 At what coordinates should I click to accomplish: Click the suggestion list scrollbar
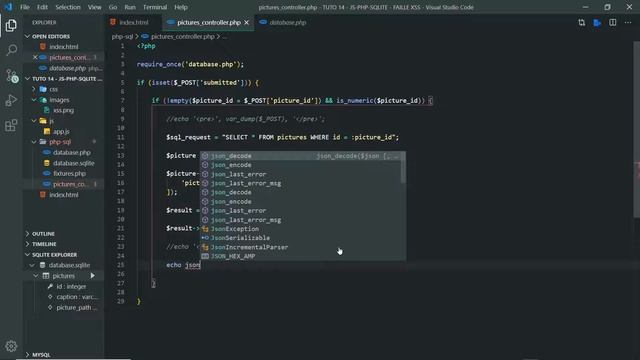tap(403, 167)
